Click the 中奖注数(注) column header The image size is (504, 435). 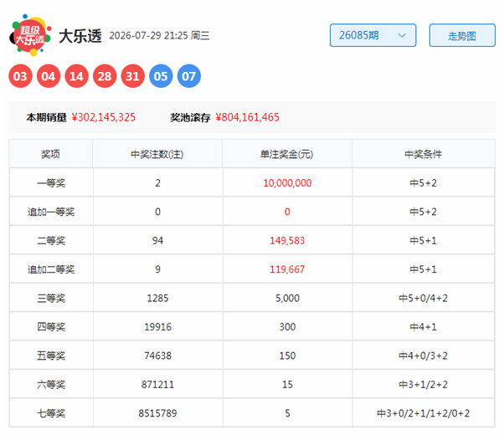(157, 154)
